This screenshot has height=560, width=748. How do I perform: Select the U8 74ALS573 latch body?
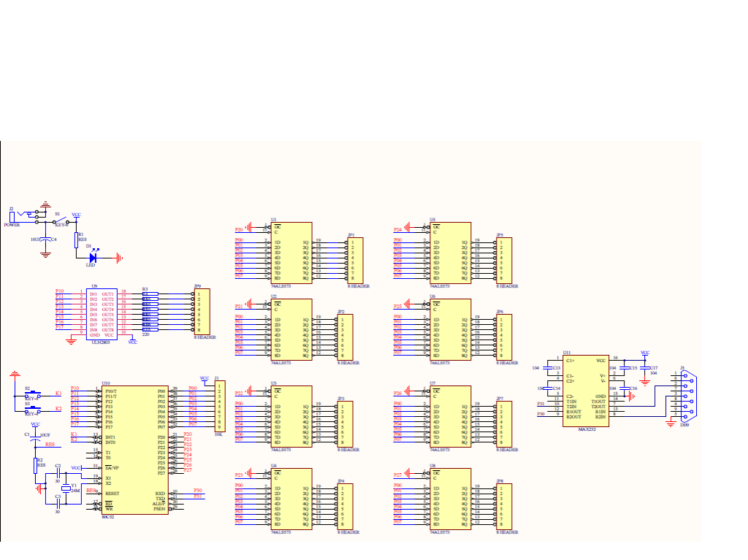(x=450, y=499)
